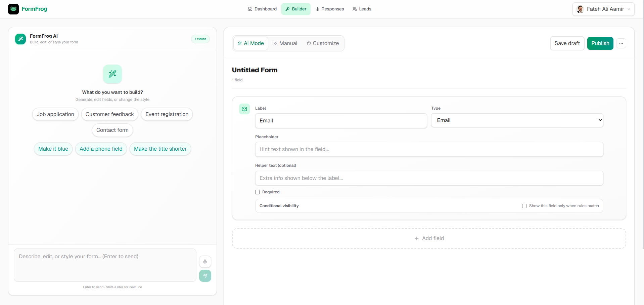The image size is (644, 305).
Task: Go to the Leads page
Action: (x=362, y=9)
